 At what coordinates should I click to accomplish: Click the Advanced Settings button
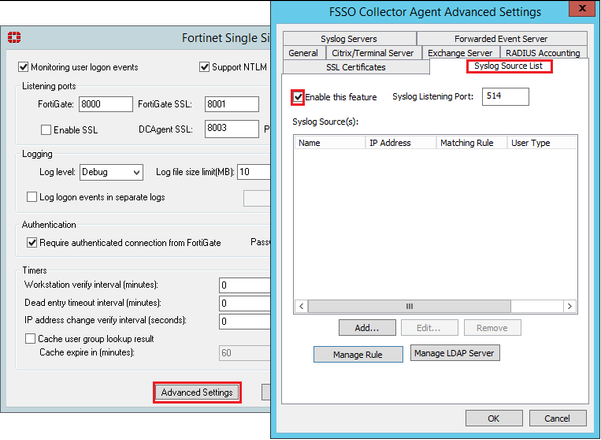pyautogui.click(x=197, y=392)
